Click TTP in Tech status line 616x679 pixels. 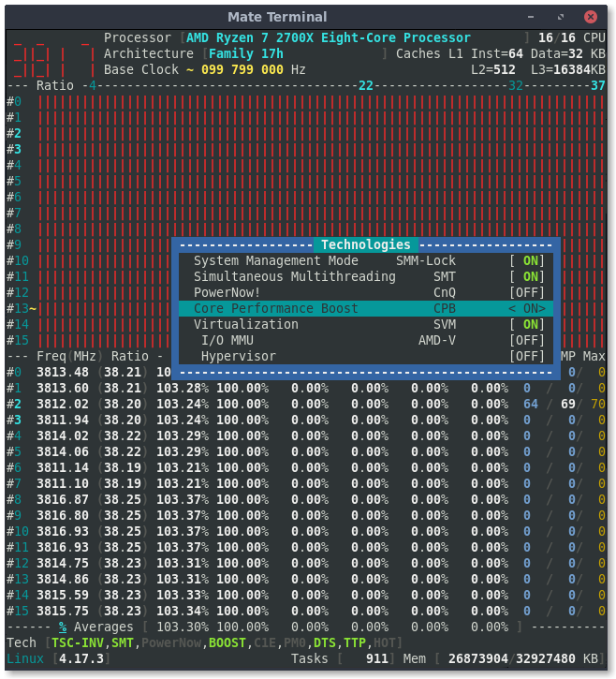pyautogui.click(x=355, y=643)
